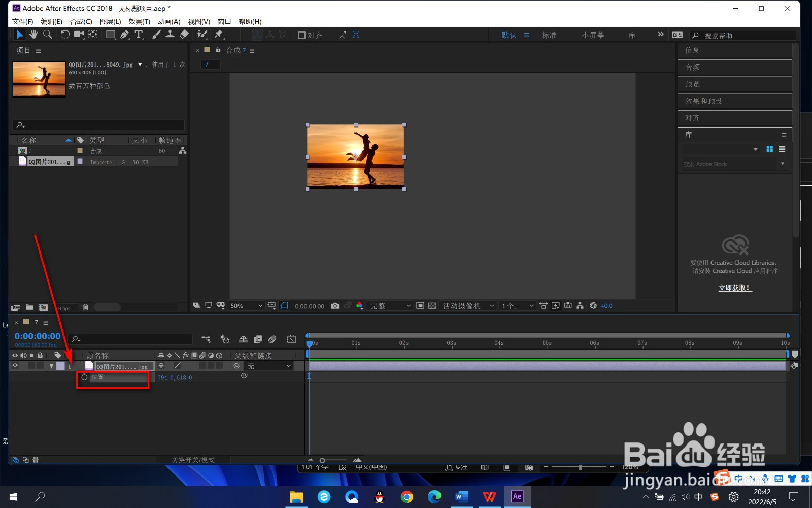Toggle the 对齐 snapping checkbox
The image size is (812, 508).
click(301, 35)
